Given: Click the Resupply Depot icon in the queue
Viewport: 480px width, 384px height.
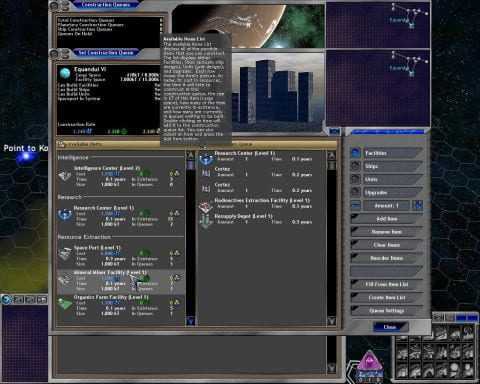Looking at the screenshot, I should click(206, 221).
